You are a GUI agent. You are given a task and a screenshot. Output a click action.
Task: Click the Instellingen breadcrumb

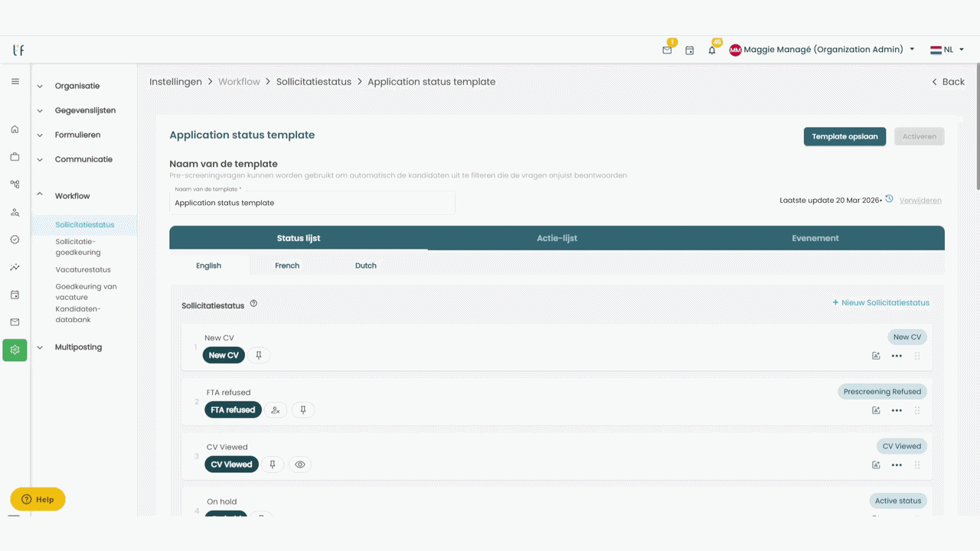(x=175, y=82)
